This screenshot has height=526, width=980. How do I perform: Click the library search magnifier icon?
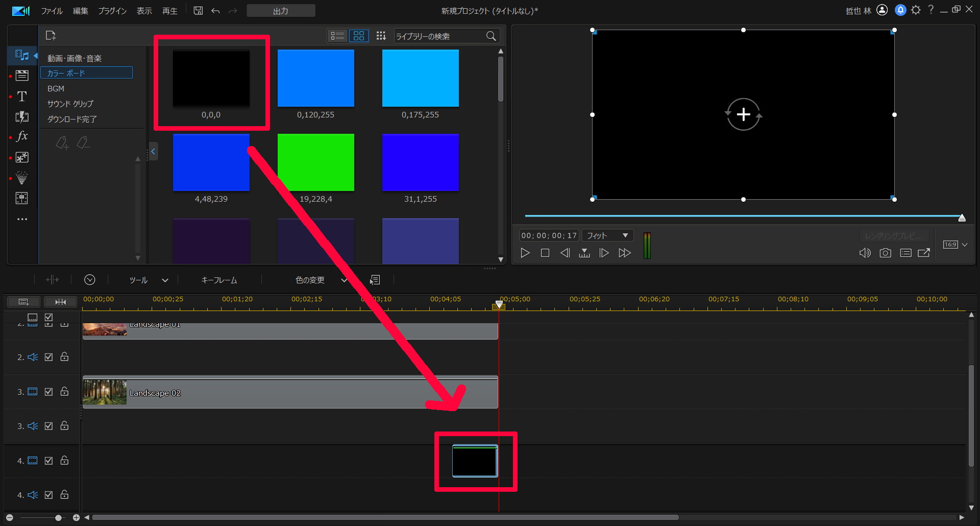point(491,36)
